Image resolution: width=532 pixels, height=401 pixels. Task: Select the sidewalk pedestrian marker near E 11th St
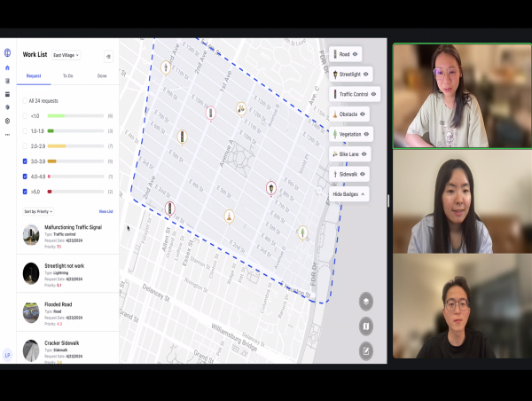point(166,67)
